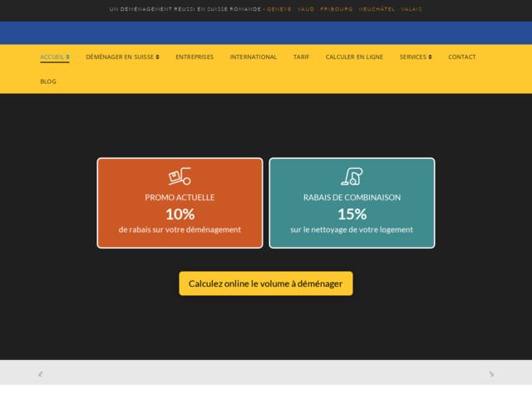The width and height of the screenshot is (532, 399).
Task: Open the Entreprises menu item
Action: 195,57
